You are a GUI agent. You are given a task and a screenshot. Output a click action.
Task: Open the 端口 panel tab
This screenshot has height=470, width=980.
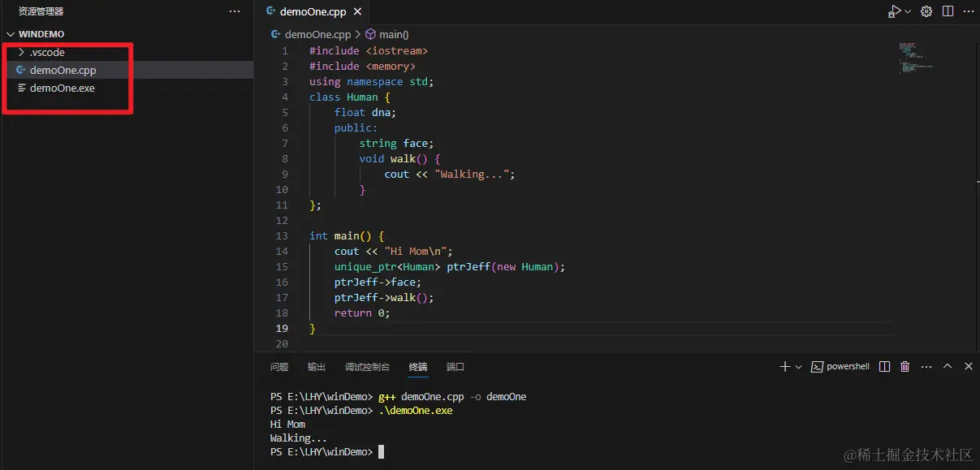tap(455, 367)
